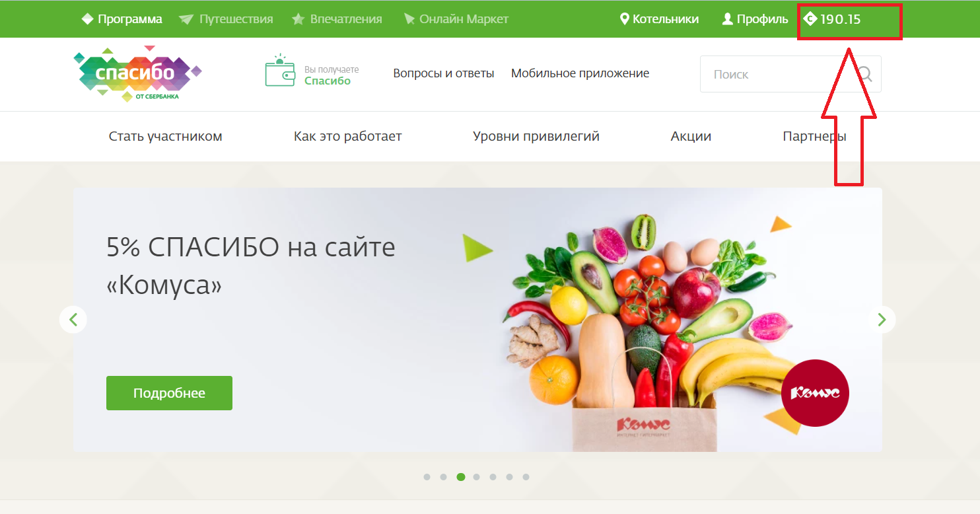The image size is (980, 514).
Task: Go to the previous banner slide arrow
Action: pyautogui.click(x=73, y=320)
